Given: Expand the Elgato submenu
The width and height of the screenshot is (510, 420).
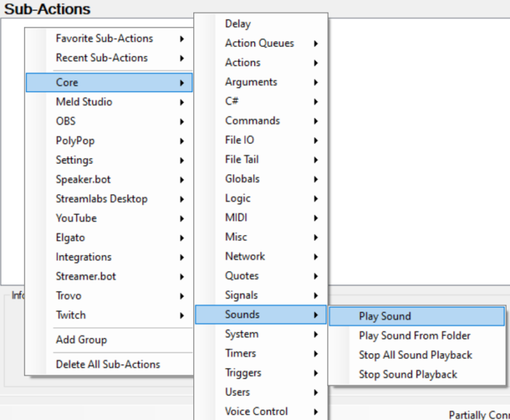Looking at the screenshot, I should click(70, 238).
